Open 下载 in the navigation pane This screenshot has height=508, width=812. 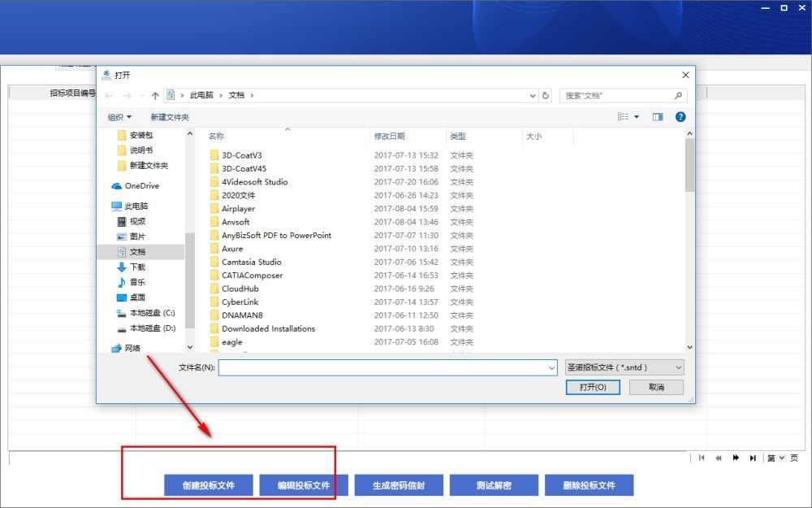click(132, 267)
